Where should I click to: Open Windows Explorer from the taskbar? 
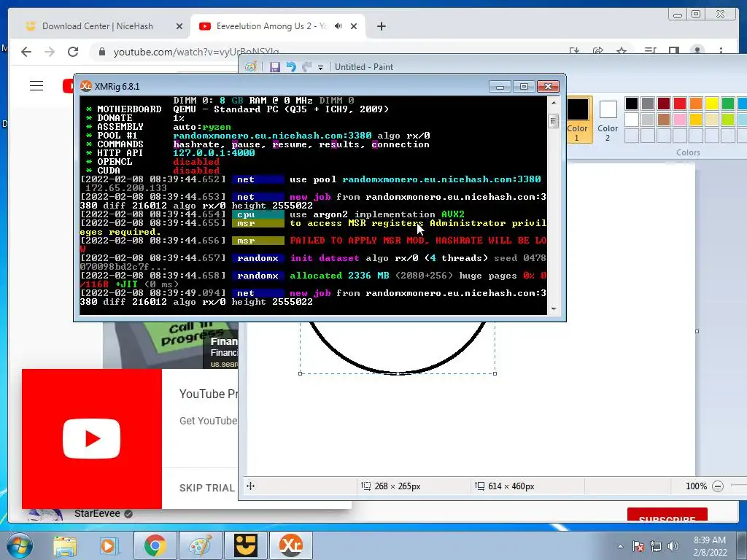coord(65,545)
